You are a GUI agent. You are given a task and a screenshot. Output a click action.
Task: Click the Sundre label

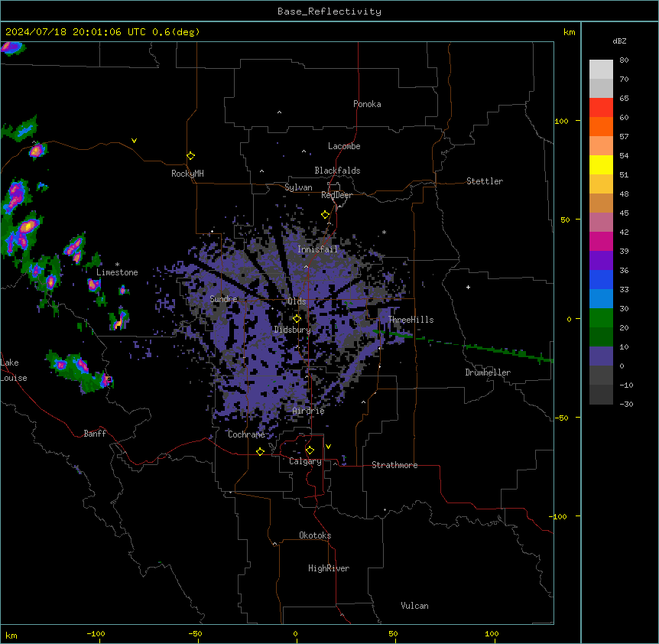223,299
